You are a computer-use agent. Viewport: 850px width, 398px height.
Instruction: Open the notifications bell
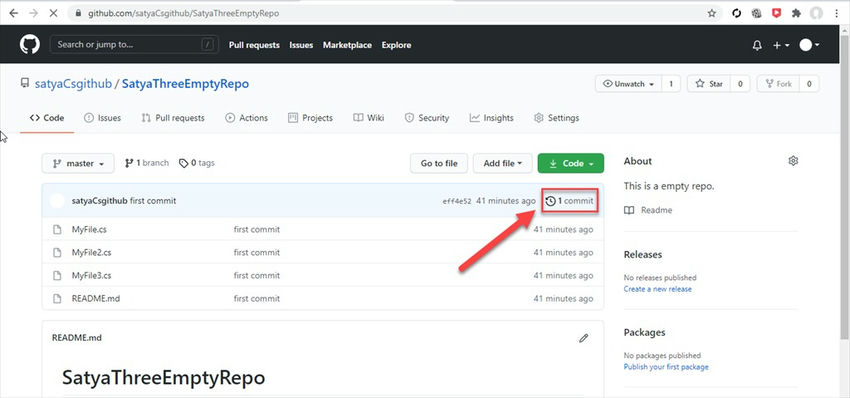point(757,46)
